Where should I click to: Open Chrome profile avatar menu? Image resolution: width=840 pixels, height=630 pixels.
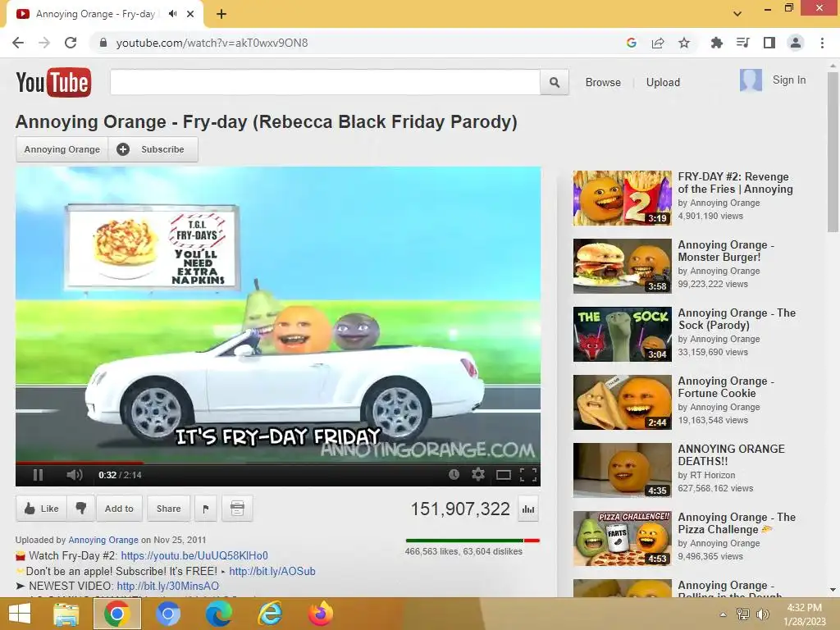pos(796,43)
